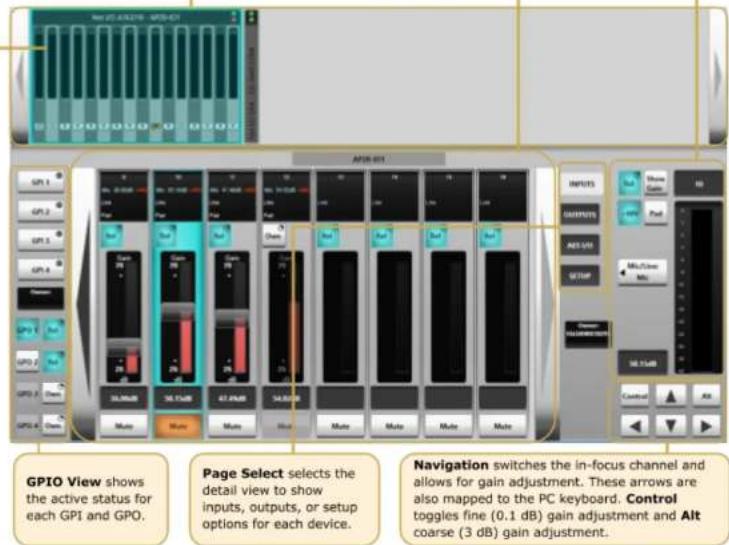
Task: Page channel strips left with big arrow
Action: (x=85, y=305)
